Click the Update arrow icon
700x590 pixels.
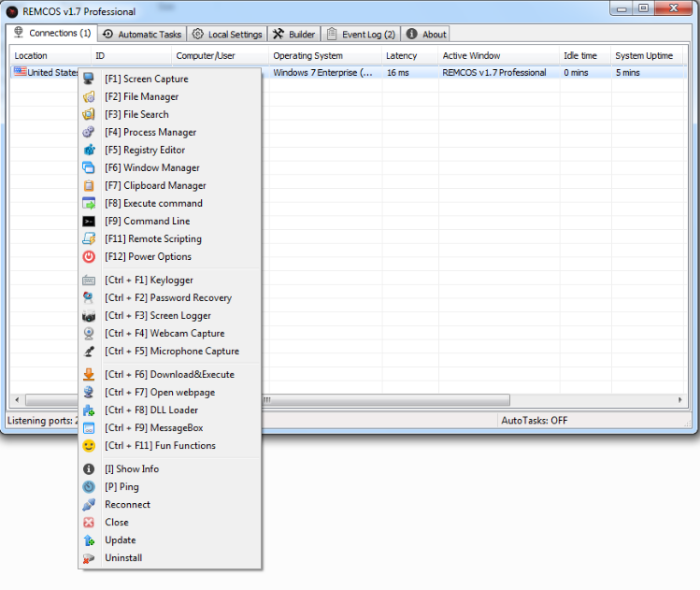point(89,540)
